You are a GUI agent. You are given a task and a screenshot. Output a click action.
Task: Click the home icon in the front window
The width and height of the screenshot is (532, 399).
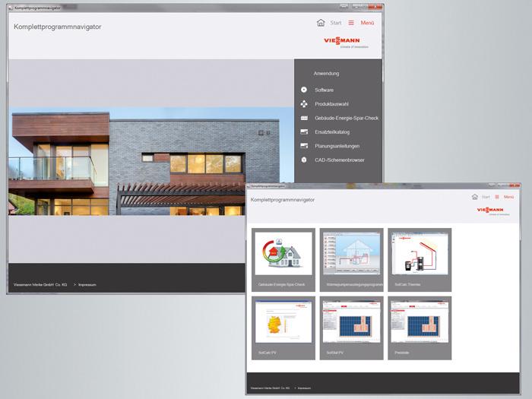[475, 197]
